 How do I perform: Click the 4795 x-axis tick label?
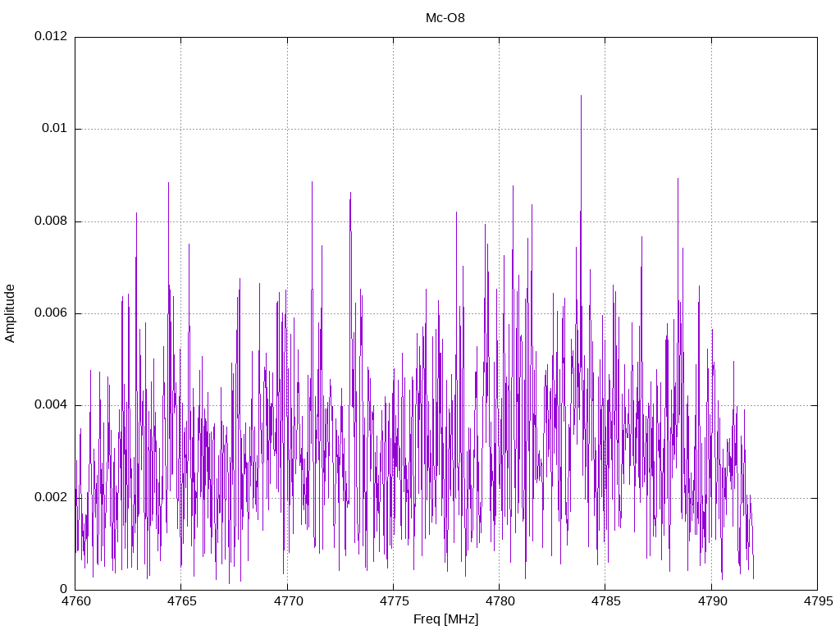818,601
